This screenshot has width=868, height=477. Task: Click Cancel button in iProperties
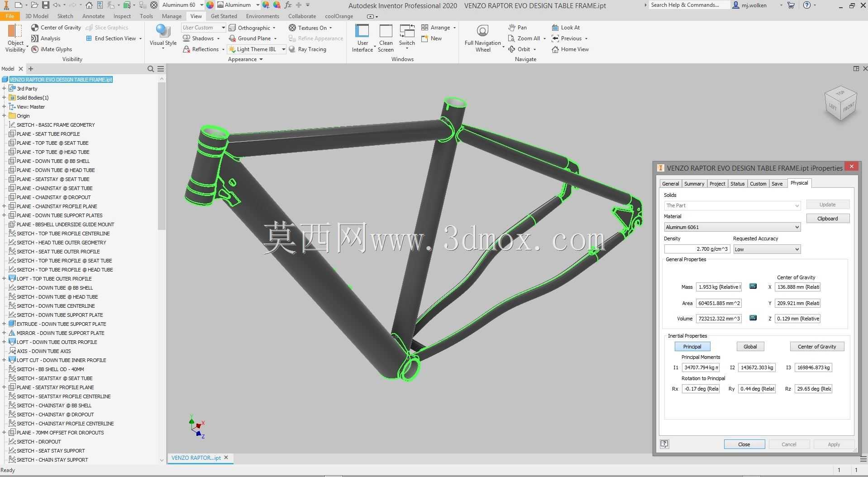789,444
